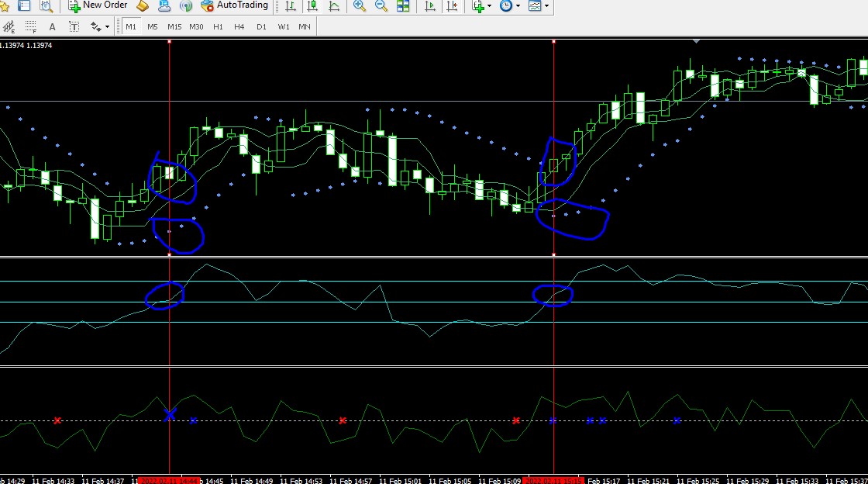Select the H1 timeframe
Screen dimensions: 868x484
pos(218,26)
